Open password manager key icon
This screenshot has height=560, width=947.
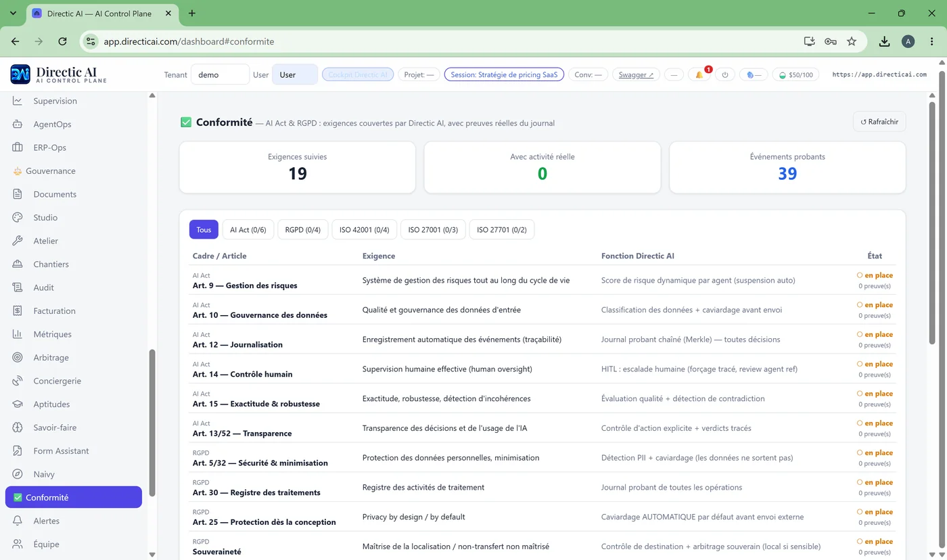tap(831, 41)
